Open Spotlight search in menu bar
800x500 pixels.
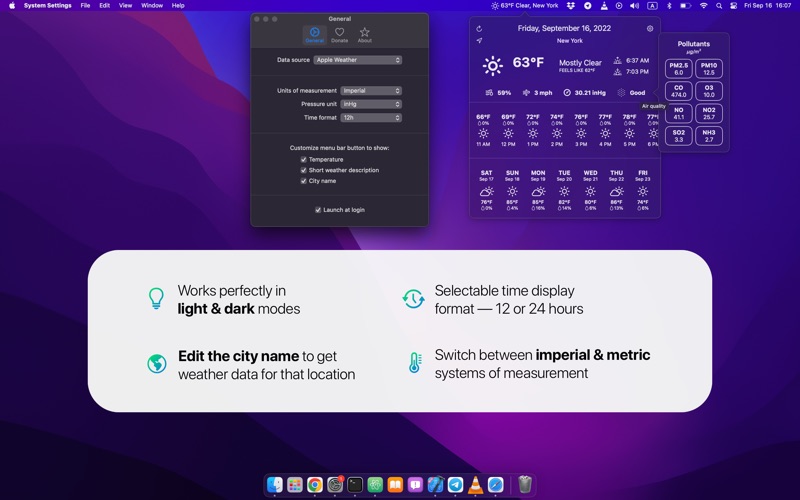tap(719, 6)
